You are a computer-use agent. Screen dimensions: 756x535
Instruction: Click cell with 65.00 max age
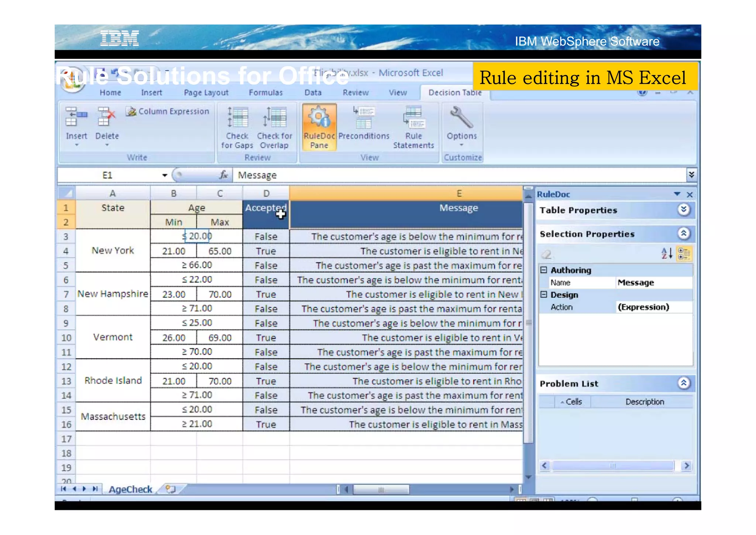220,251
